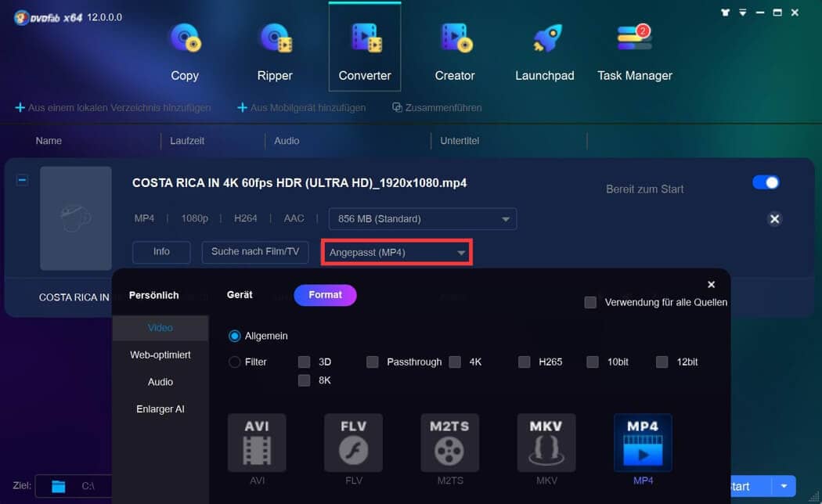The width and height of the screenshot is (822, 504).
Task: Select AVI as output format
Action: 257,442
